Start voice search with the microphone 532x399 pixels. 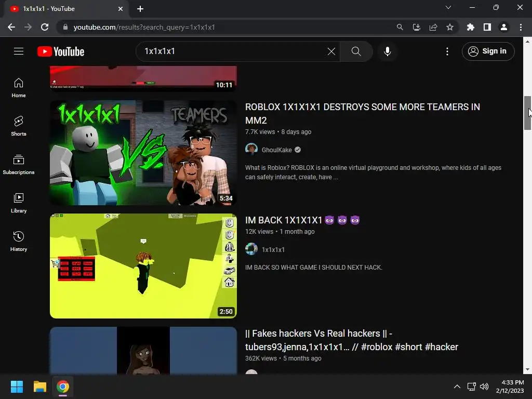click(388, 51)
